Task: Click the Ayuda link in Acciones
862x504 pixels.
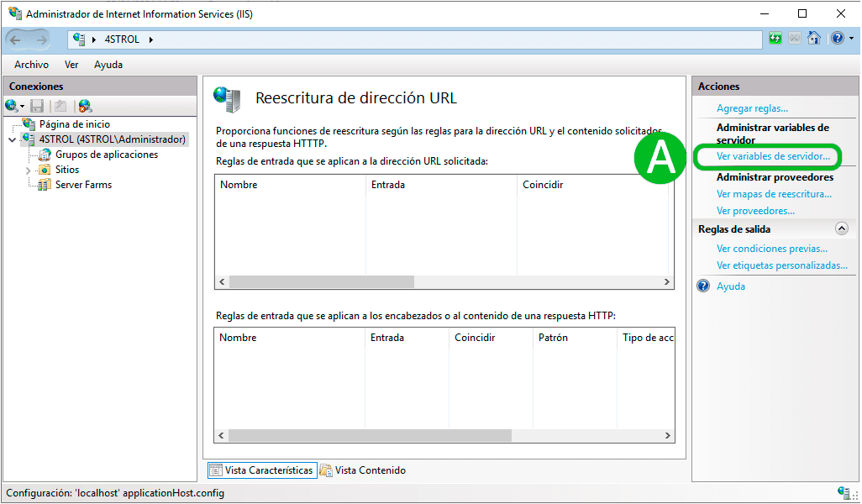Action: 731,286
